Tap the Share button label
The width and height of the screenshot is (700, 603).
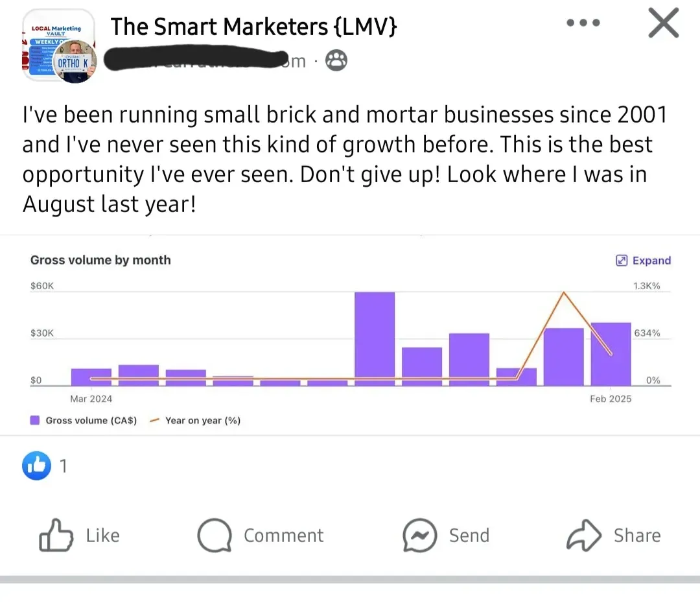(637, 536)
